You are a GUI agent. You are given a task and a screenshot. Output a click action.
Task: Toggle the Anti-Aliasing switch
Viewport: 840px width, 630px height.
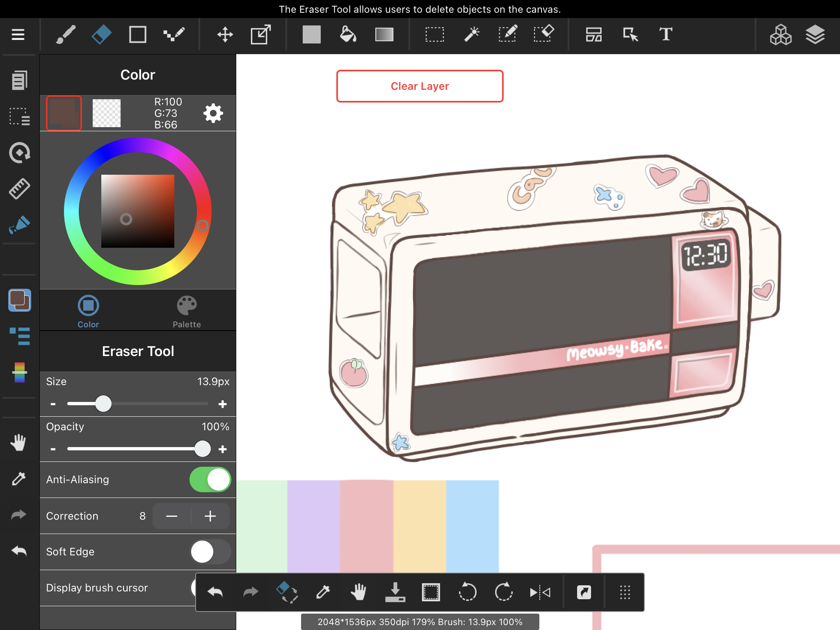click(210, 479)
